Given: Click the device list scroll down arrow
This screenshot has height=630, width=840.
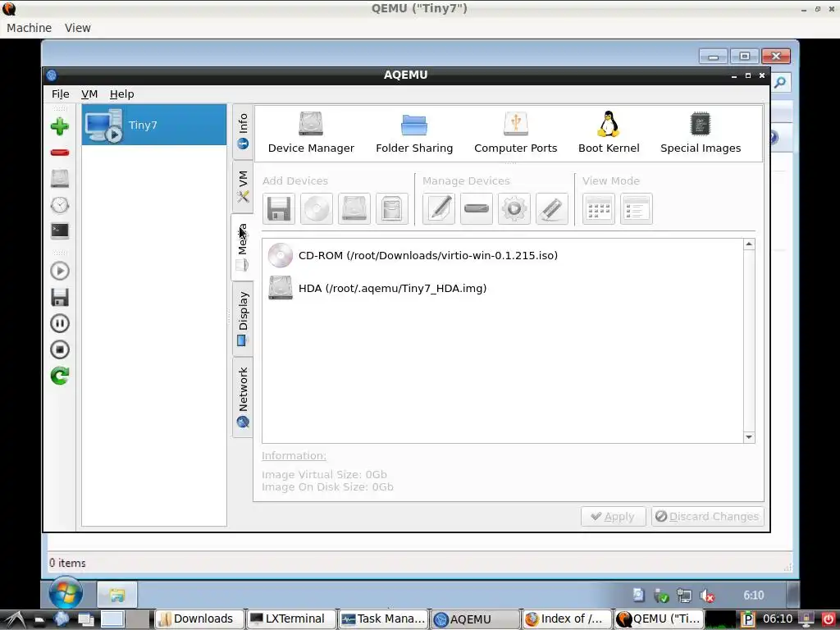Looking at the screenshot, I should [749, 437].
